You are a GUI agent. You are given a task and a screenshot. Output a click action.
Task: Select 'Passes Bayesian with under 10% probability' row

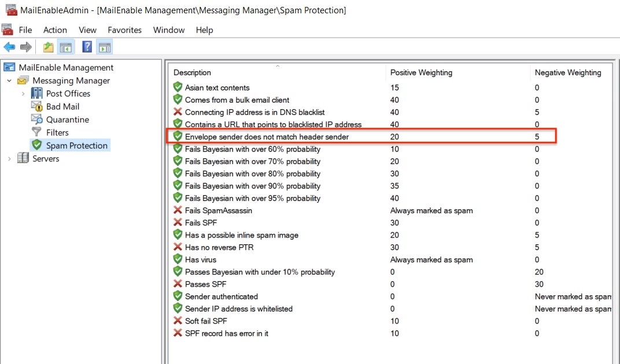(392, 272)
